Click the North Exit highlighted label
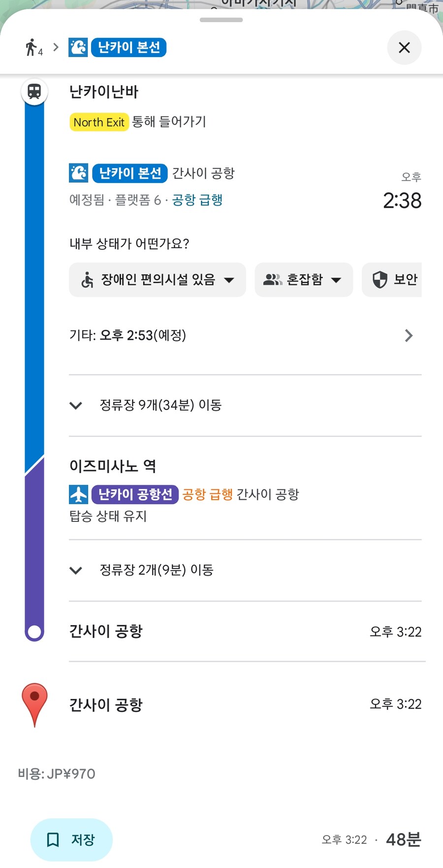 coord(99,122)
